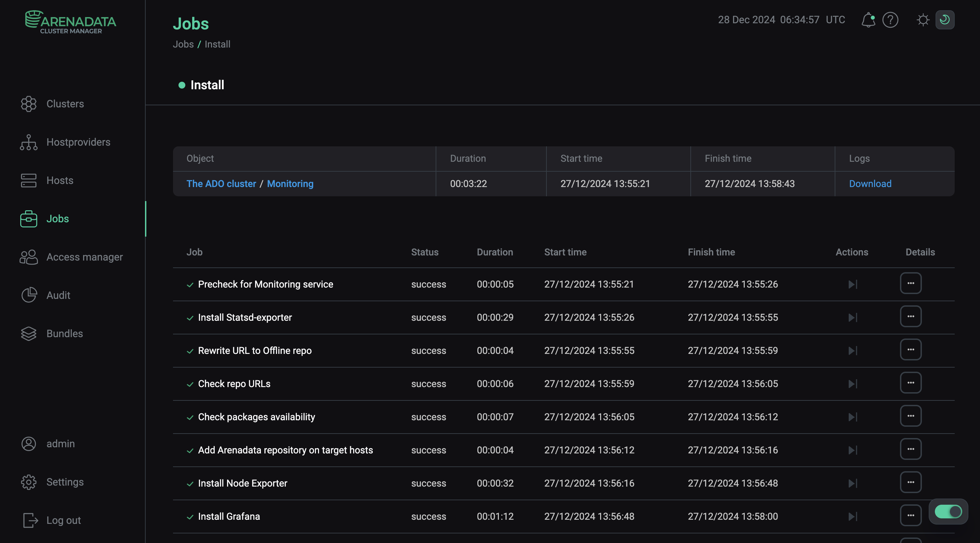Open the help icon
Viewport: 980px width, 543px height.
[890, 20]
